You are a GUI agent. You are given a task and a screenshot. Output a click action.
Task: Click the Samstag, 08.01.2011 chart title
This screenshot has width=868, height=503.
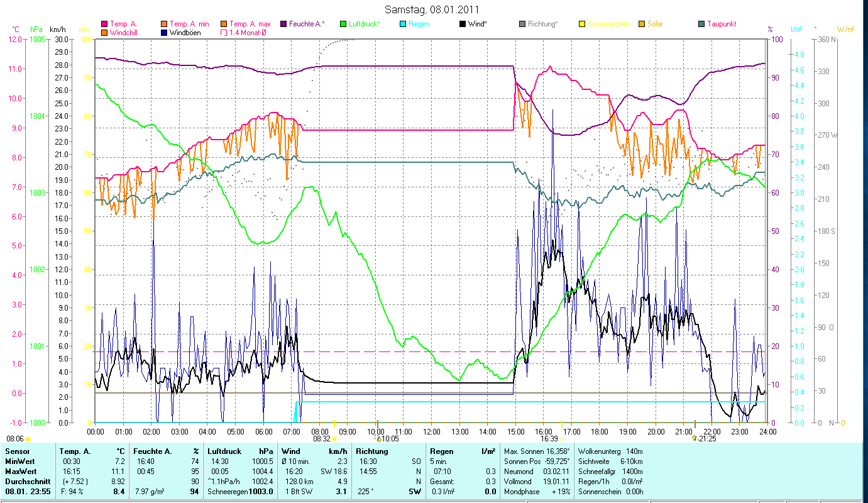click(431, 9)
